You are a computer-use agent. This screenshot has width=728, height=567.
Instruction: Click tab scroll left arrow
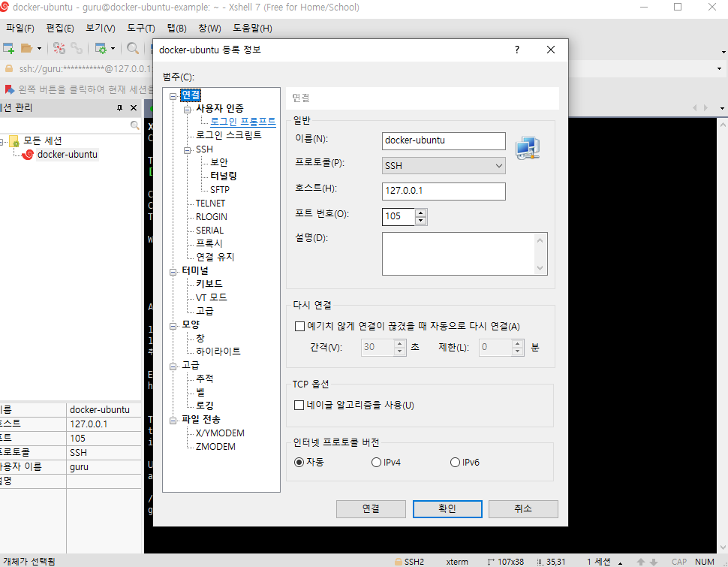695,108
